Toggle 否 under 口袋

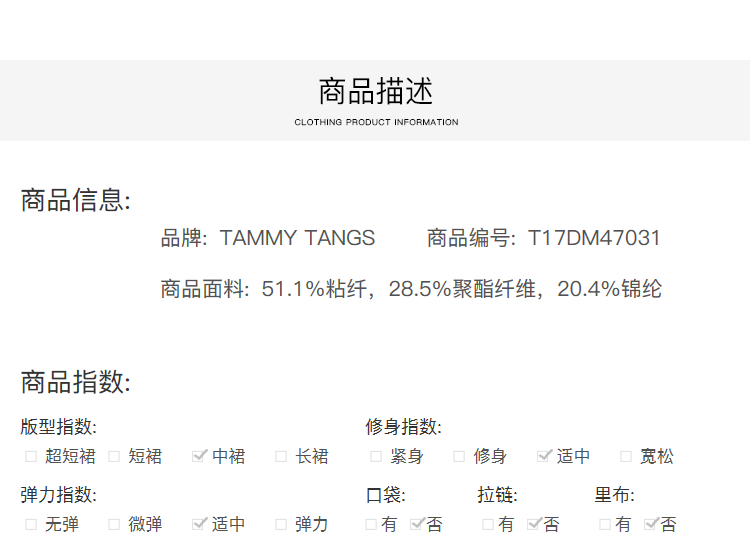pos(418,524)
